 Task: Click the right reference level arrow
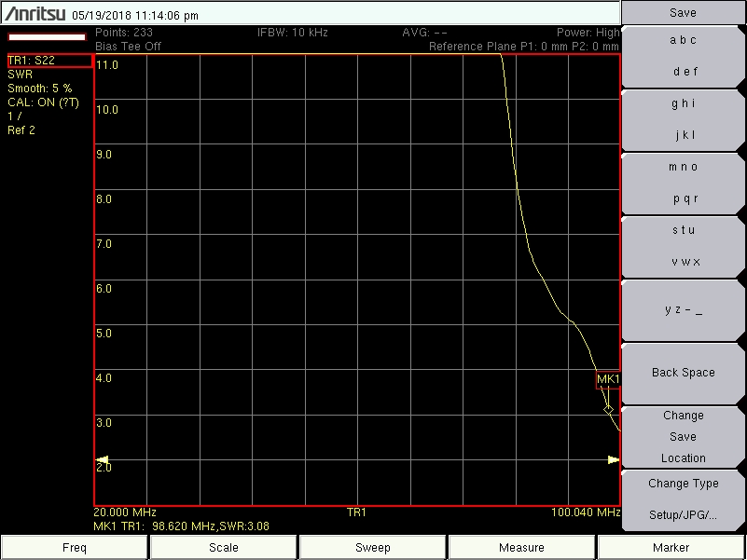pos(614,460)
